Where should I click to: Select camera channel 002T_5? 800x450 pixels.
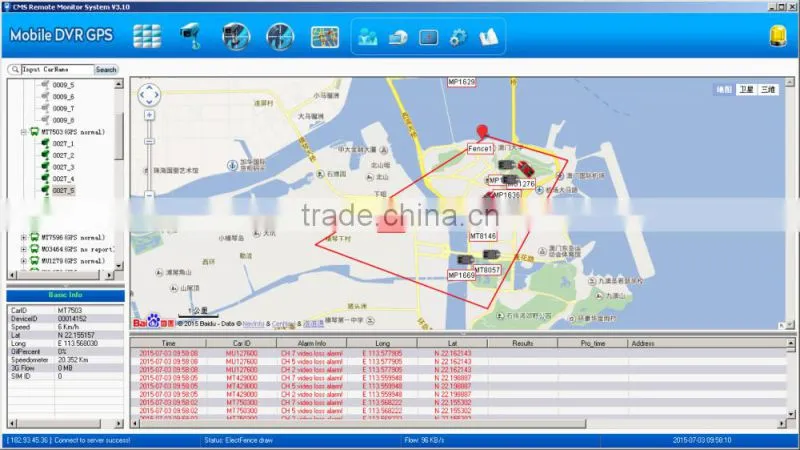[x=63, y=190]
